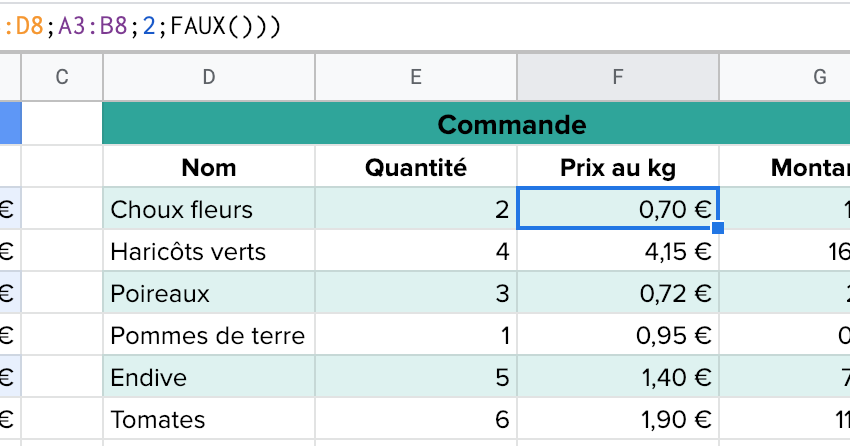This screenshot has width=850, height=446.
Task: Select column G header
Action: click(x=820, y=77)
